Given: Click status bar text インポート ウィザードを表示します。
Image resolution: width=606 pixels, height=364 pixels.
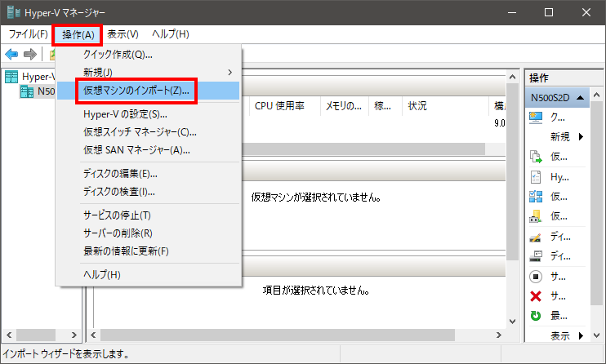Looking at the screenshot, I should 66,354.
